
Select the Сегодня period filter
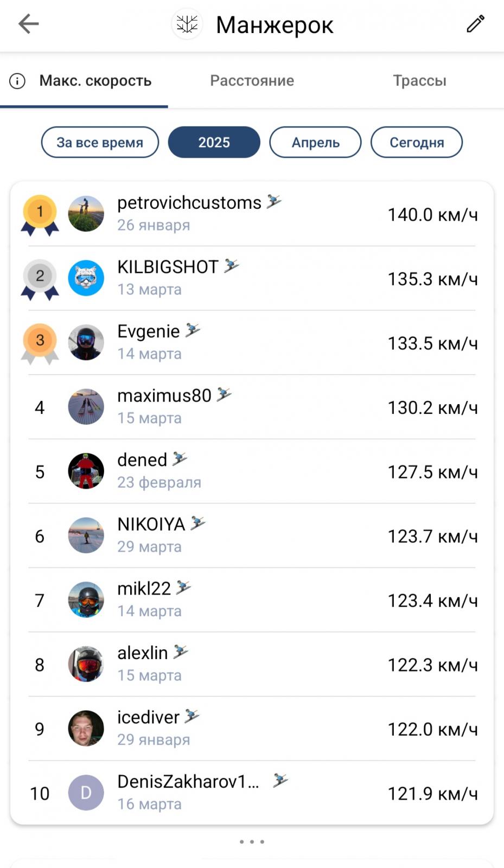tap(417, 142)
